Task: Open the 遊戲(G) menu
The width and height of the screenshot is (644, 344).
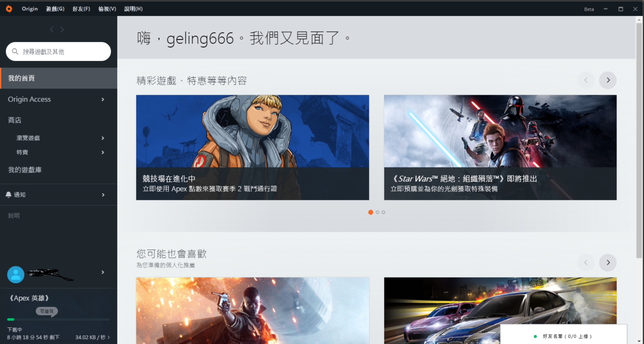Action: (55, 9)
